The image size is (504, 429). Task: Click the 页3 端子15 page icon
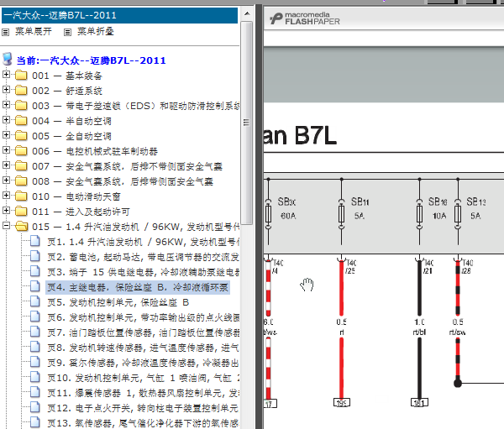pos(35,271)
